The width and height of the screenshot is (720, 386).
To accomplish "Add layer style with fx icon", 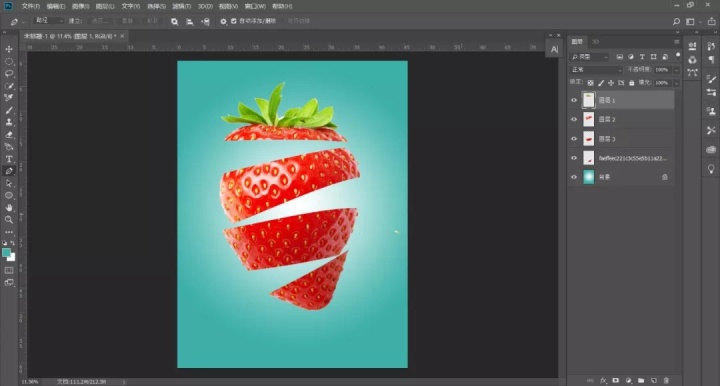I will (x=603, y=380).
